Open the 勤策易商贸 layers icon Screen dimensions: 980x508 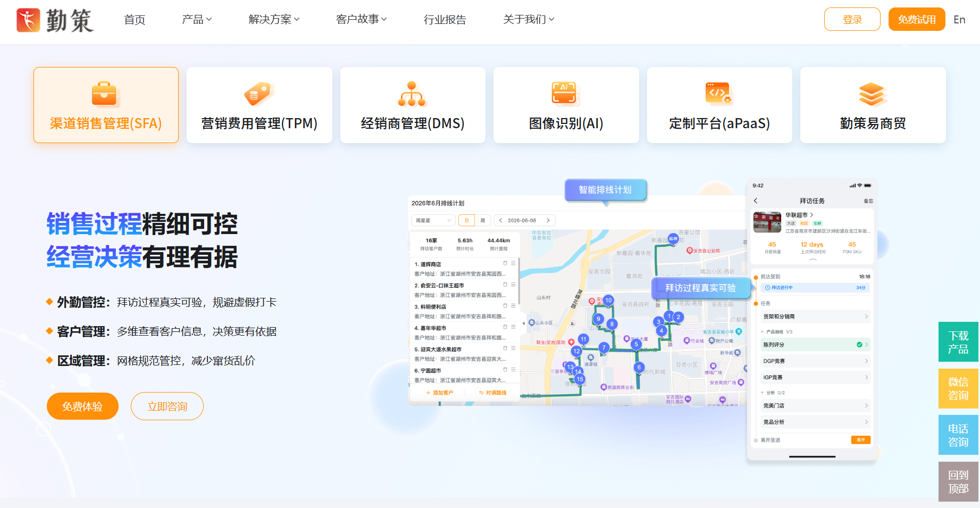872,94
